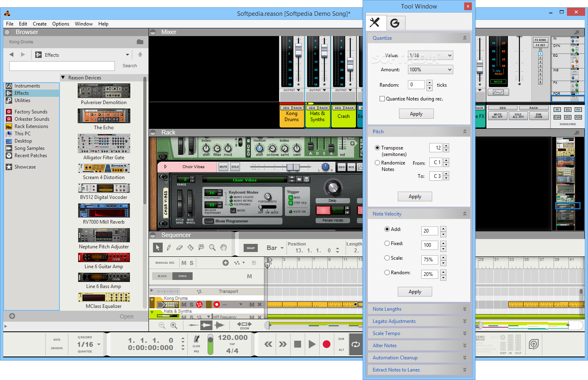
Task: Toggle the SNAP button in Sequencer
Action: [x=251, y=248]
